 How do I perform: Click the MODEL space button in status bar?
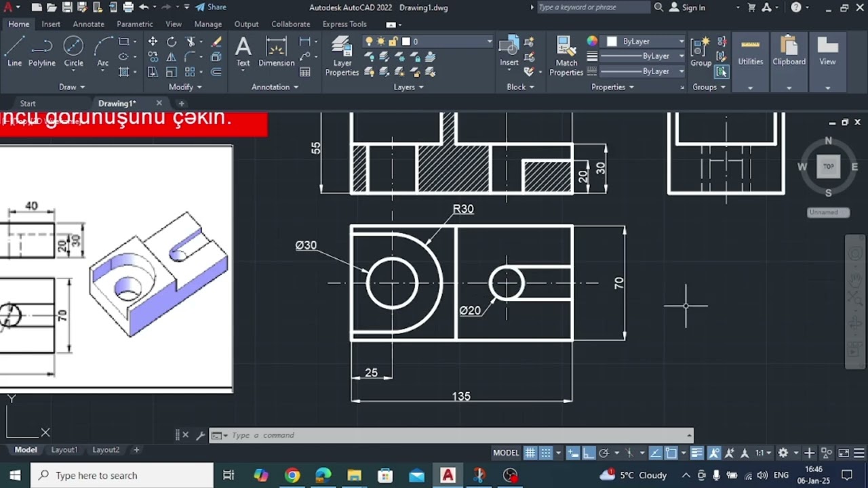(x=506, y=453)
